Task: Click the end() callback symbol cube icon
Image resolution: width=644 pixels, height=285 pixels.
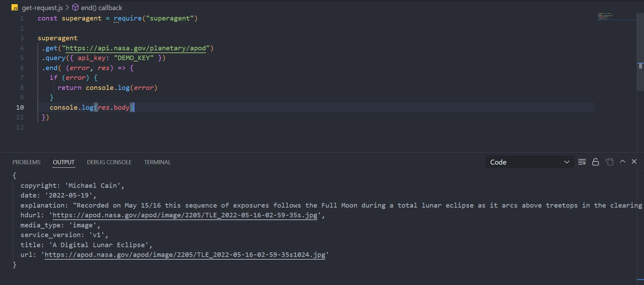Action: coord(75,8)
